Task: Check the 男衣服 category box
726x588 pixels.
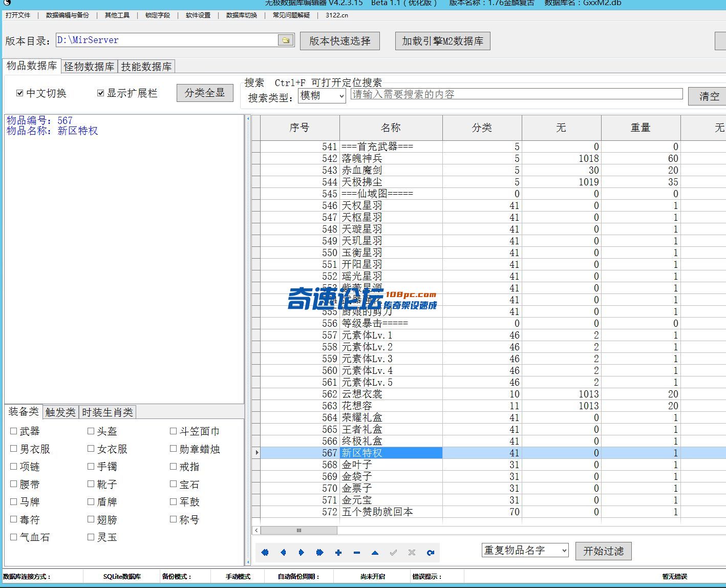Action: (14, 449)
